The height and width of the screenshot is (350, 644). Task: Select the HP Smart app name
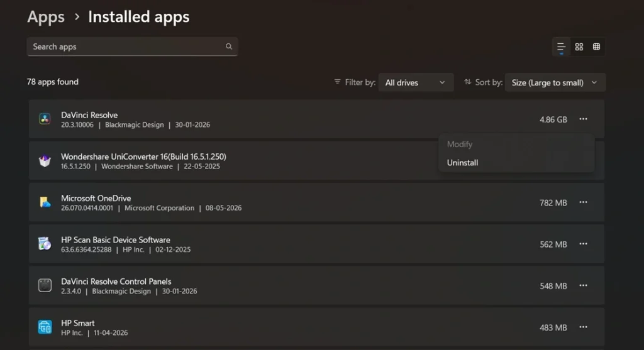tap(77, 323)
